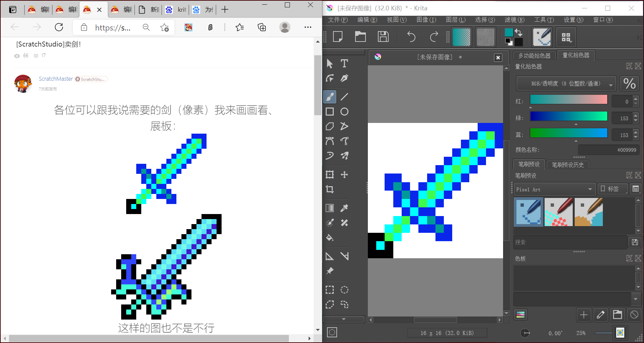644x343 pixels.
Task: Open the 选择 menu
Action: point(485,20)
